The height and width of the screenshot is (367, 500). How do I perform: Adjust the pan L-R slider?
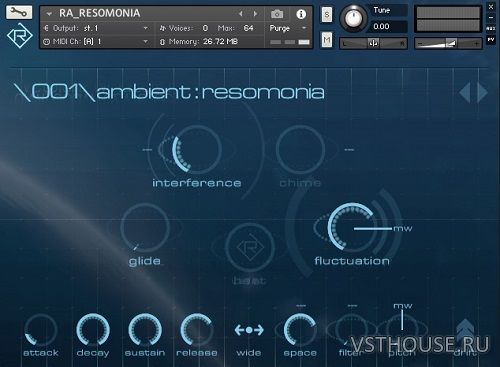click(x=373, y=43)
